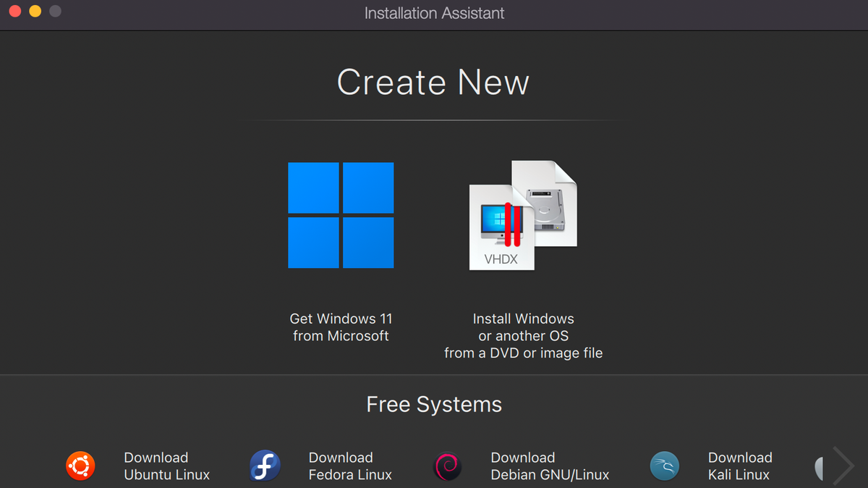Choose Install Windows or another OS option
Screen dimensions: 868x488
click(x=523, y=335)
